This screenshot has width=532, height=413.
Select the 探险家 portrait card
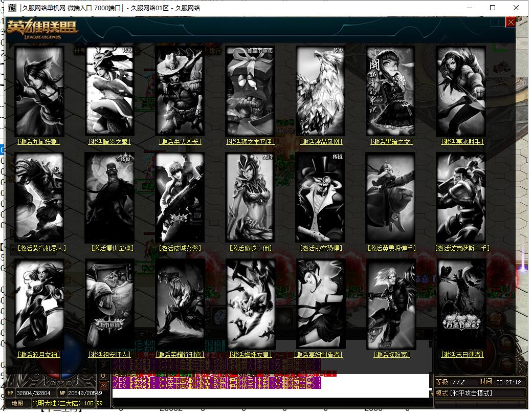click(391, 304)
